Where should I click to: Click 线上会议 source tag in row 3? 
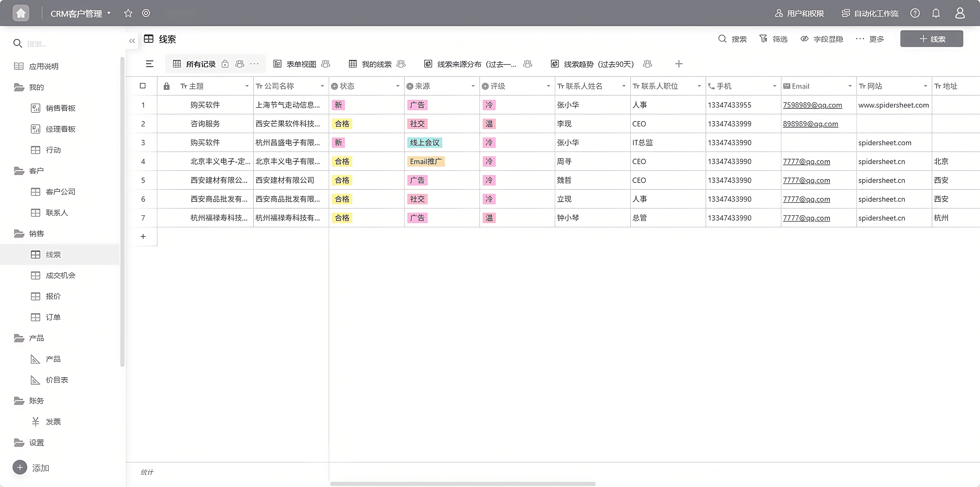[x=425, y=143]
